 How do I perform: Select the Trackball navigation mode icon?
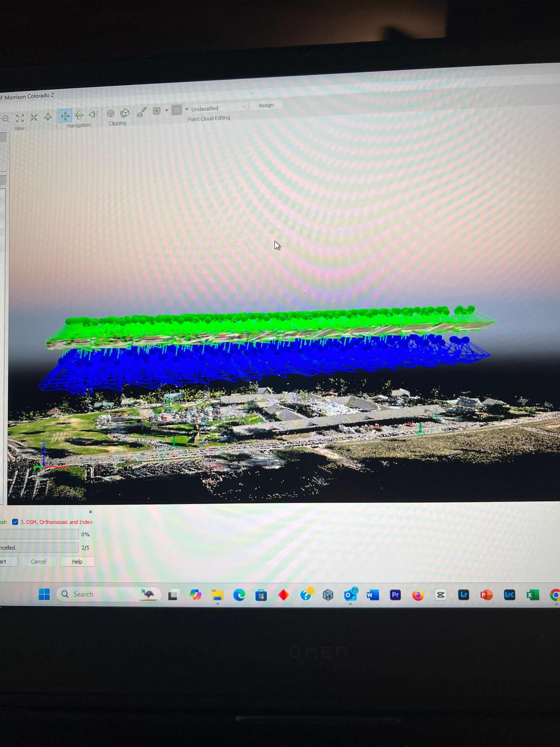pos(79,115)
